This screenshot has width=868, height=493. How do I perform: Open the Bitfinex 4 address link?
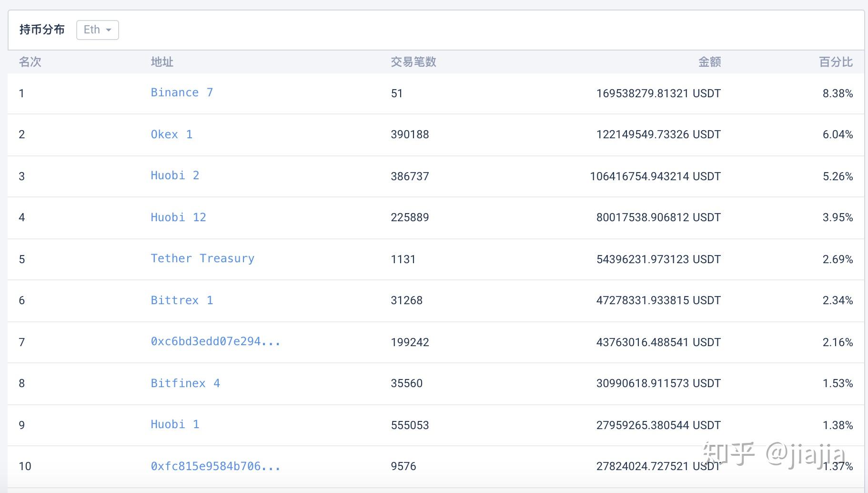pyautogui.click(x=185, y=383)
